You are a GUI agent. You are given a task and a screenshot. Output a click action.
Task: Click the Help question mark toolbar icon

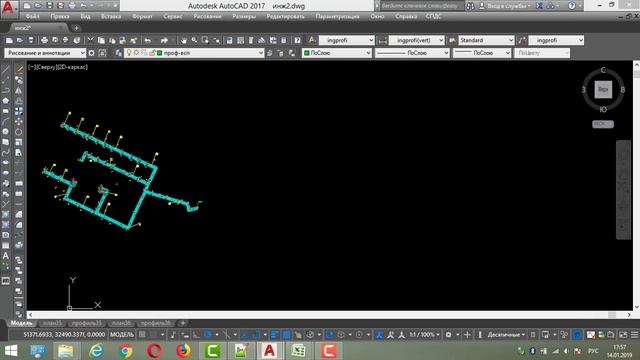click(298, 40)
